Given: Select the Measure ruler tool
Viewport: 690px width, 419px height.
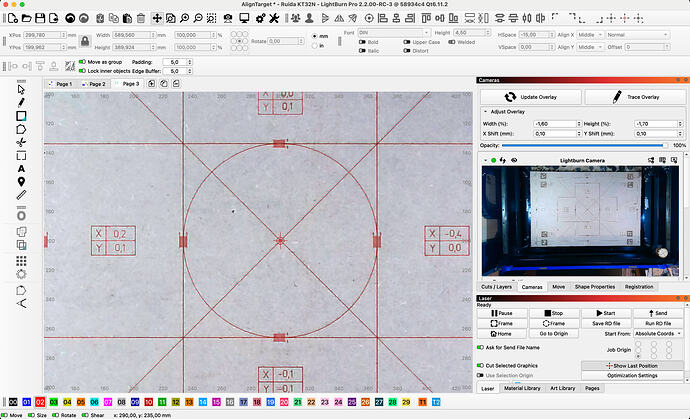Looking at the screenshot, I should (x=21, y=195).
